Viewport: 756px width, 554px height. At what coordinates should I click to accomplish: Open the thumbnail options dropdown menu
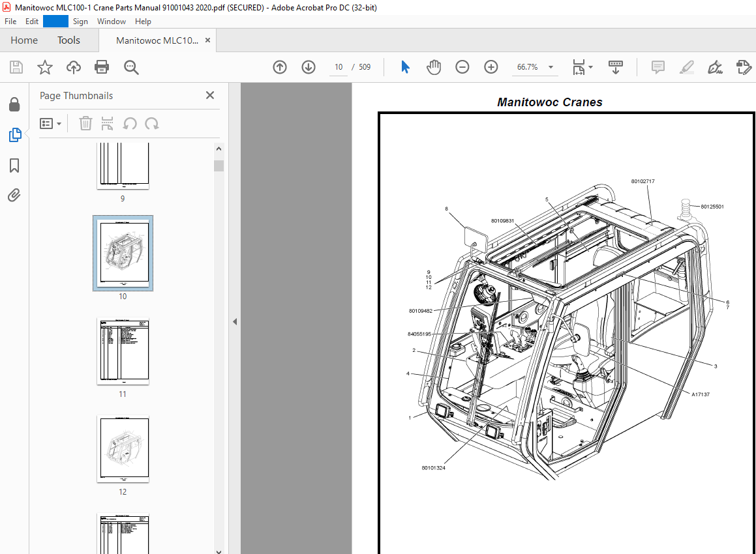(51, 124)
